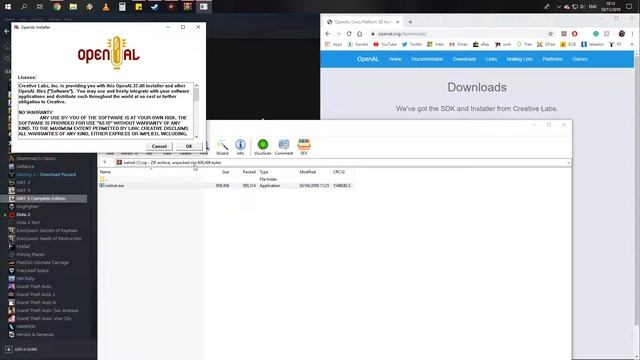Viewport: 640px width, 360px height.
Task: Sort by the Packed column in WinRAR
Action: 249,172
